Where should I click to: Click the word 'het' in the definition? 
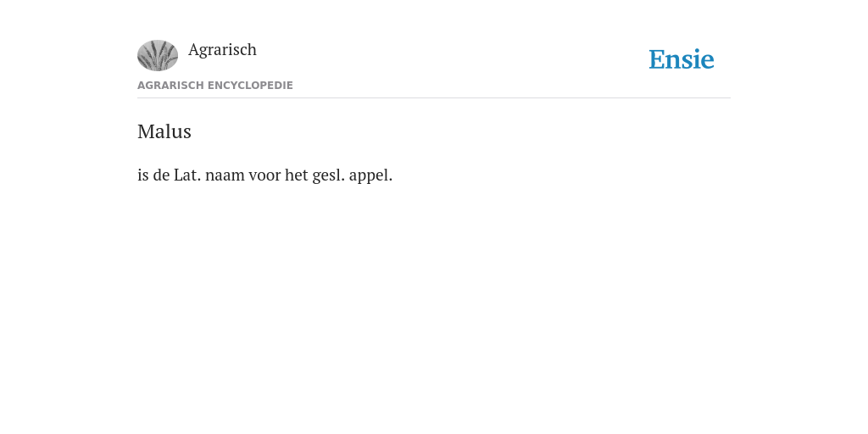tap(296, 175)
